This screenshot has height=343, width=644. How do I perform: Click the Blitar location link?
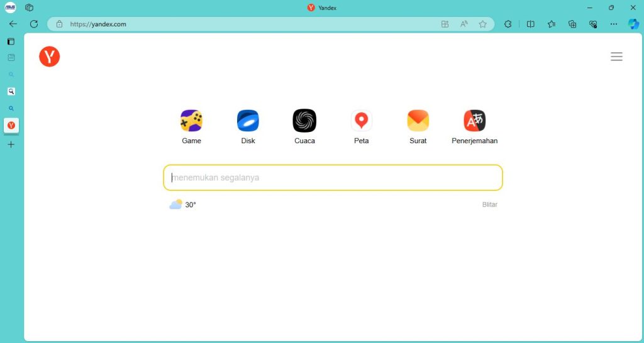click(489, 205)
